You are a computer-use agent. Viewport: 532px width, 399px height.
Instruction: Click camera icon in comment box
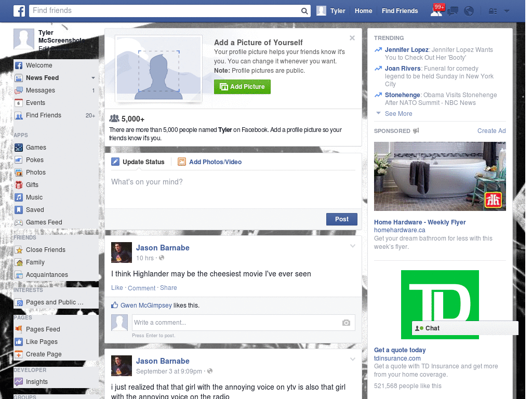coord(346,323)
